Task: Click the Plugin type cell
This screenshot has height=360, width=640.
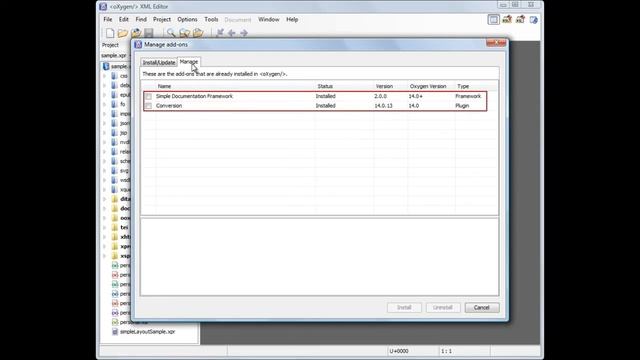Action: [462, 106]
